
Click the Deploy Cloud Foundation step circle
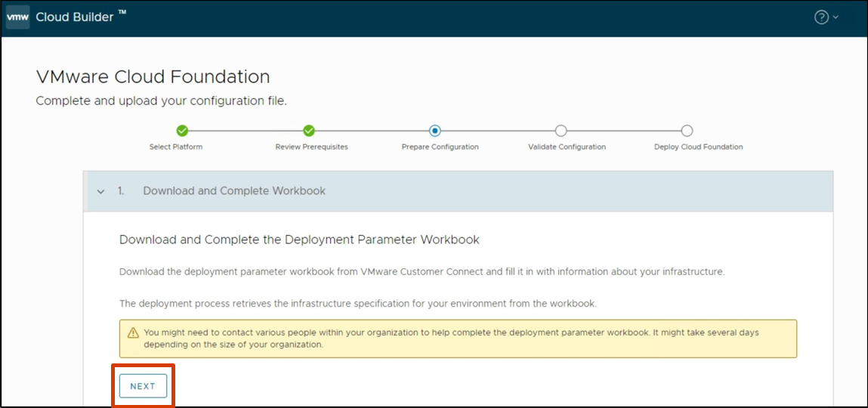point(687,131)
